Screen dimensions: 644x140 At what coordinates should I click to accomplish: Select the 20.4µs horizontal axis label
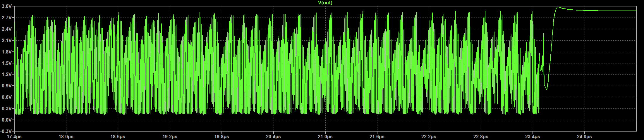pos(274,136)
